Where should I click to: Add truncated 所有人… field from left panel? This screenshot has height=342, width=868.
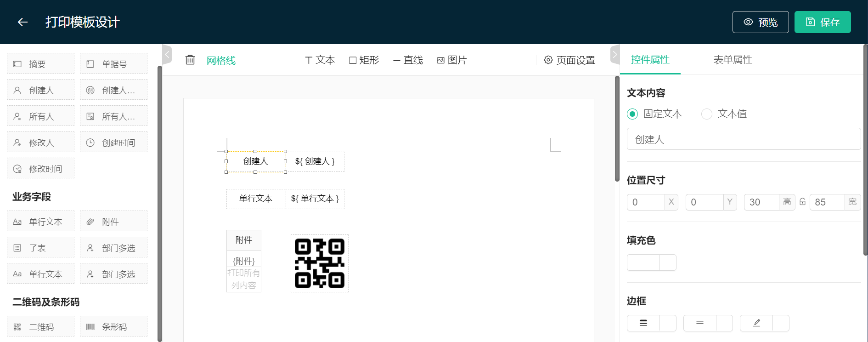pos(113,116)
